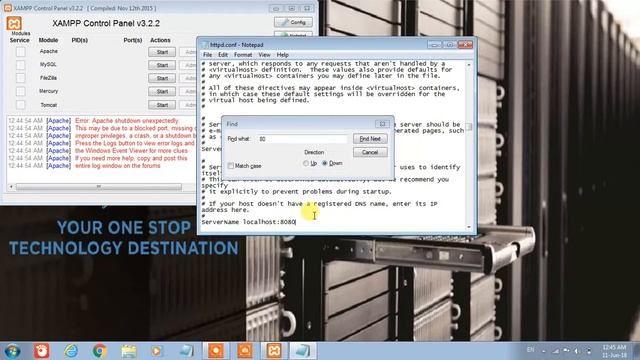Open XAMPP Config button
The image size is (640, 360).
[293, 22]
